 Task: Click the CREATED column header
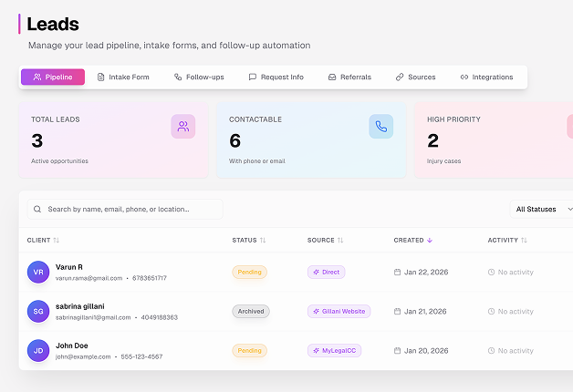tap(409, 240)
